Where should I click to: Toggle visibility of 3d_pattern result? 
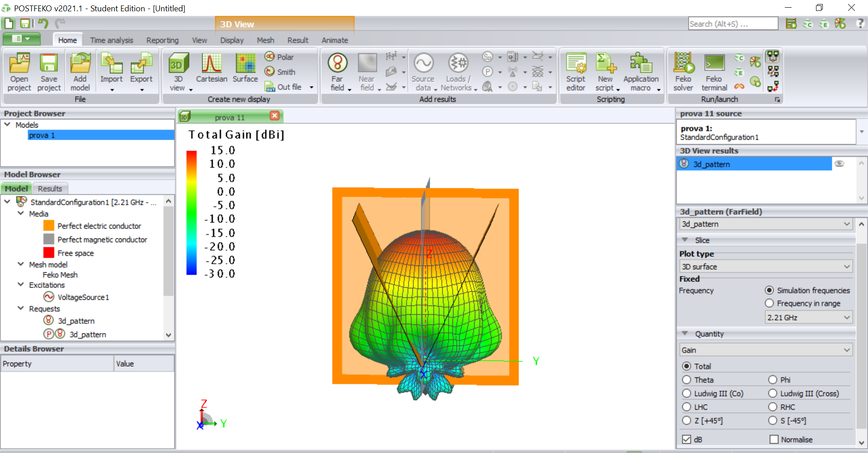click(840, 164)
